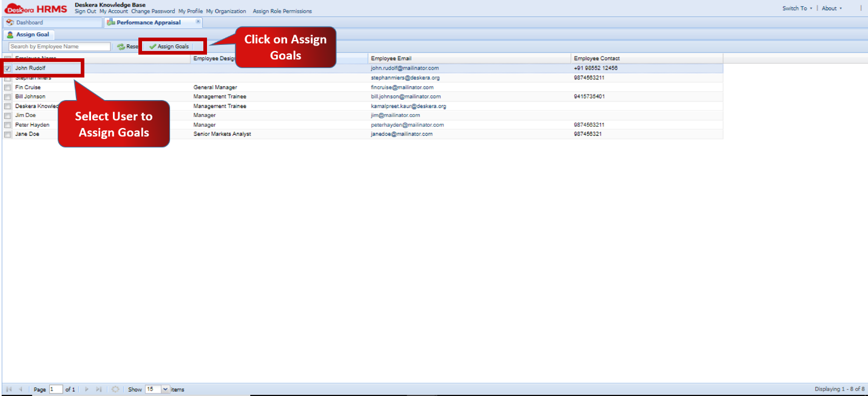Open jim@mailinator.com email link
Screen dimensions: 868x396
click(x=396, y=115)
